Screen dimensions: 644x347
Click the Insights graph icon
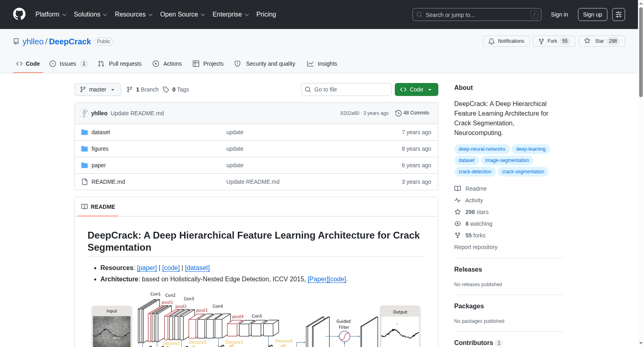pos(310,64)
